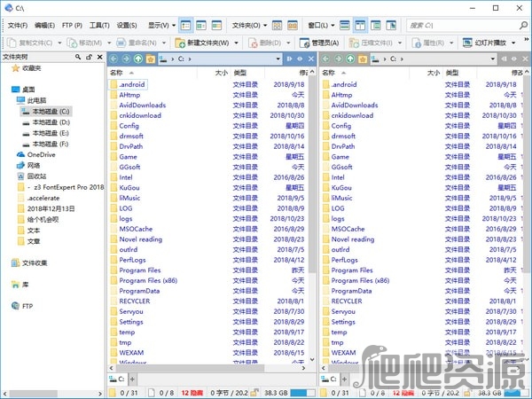Image resolution: width=532 pixels, height=399 pixels.
Task: Open the 设置(S) menu
Action: [x=127, y=26]
